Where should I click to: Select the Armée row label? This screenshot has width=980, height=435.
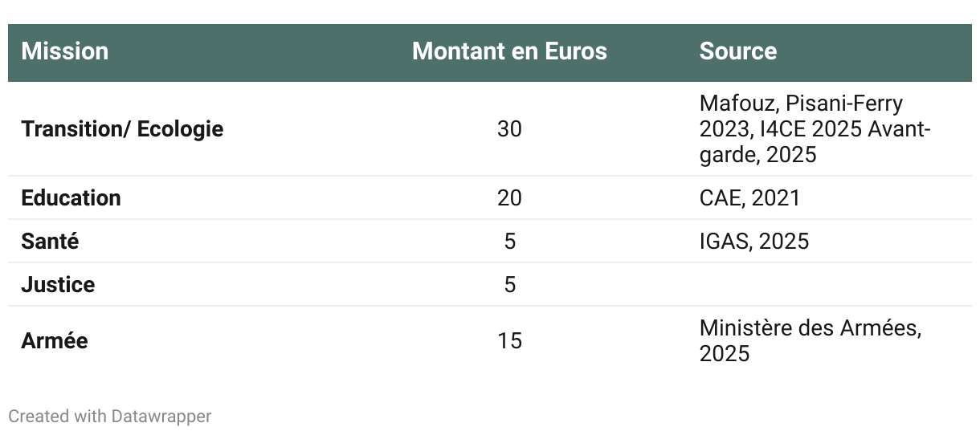(55, 340)
